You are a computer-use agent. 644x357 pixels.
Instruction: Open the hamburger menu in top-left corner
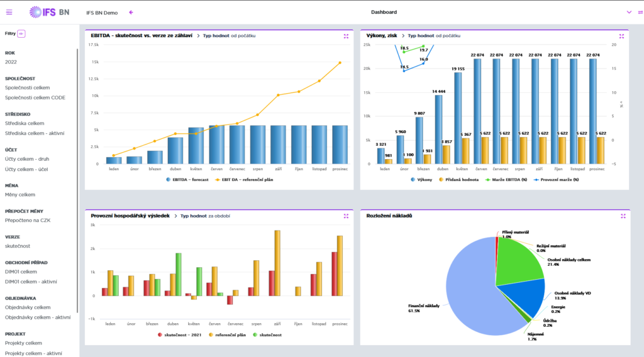pyautogui.click(x=9, y=12)
